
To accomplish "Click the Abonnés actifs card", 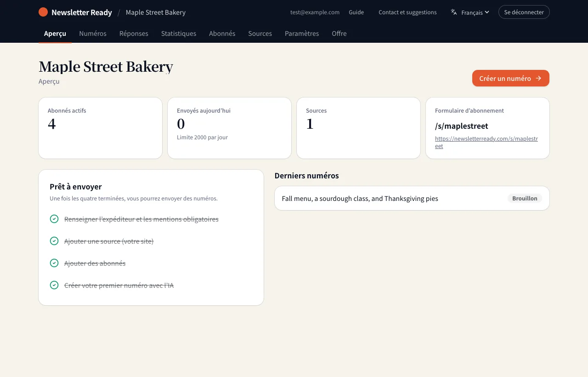I will pos(100,128).
